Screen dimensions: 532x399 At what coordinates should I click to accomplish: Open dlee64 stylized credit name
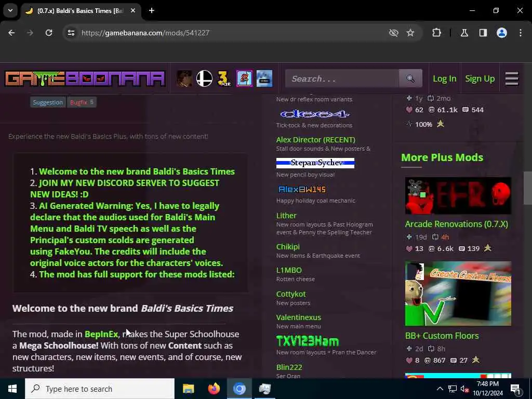coord(315,114)
